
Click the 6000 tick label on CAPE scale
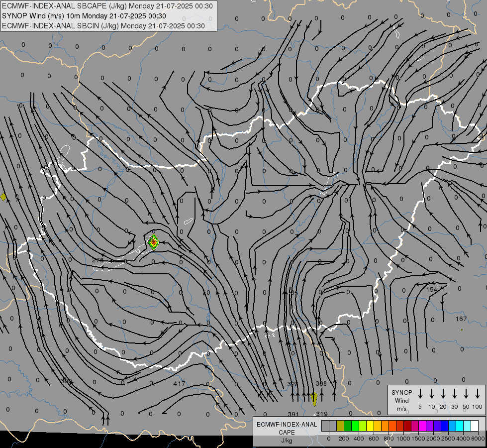[x=478, y=439]
